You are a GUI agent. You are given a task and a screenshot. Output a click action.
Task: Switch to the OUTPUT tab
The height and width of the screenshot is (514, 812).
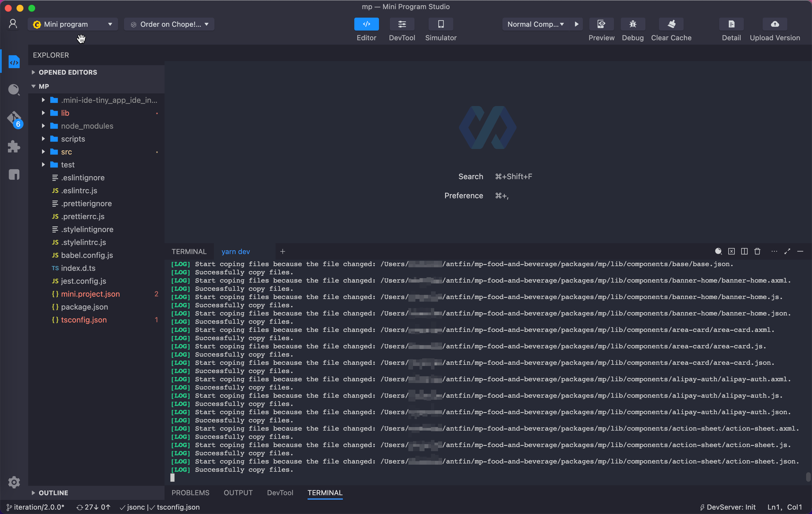coord(238,493)
